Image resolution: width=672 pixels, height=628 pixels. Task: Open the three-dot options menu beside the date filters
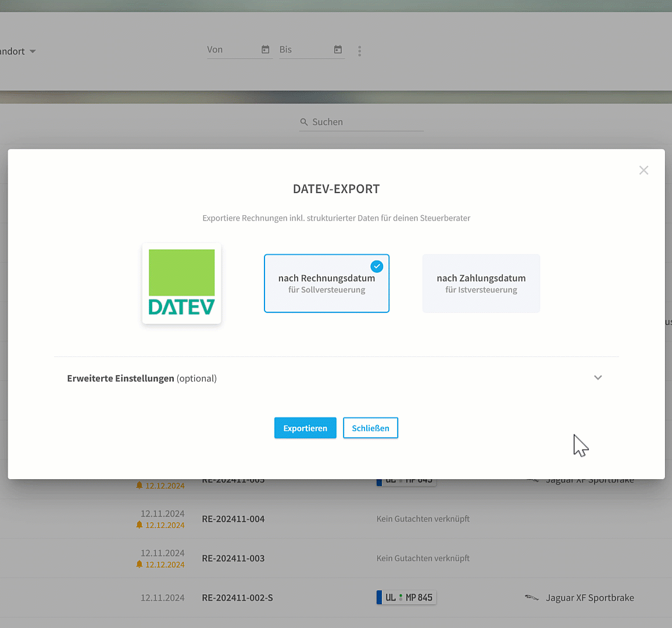click(360, 51)
